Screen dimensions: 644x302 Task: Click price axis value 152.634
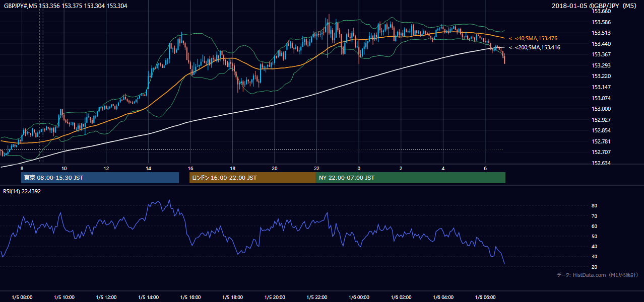(601, 163)
